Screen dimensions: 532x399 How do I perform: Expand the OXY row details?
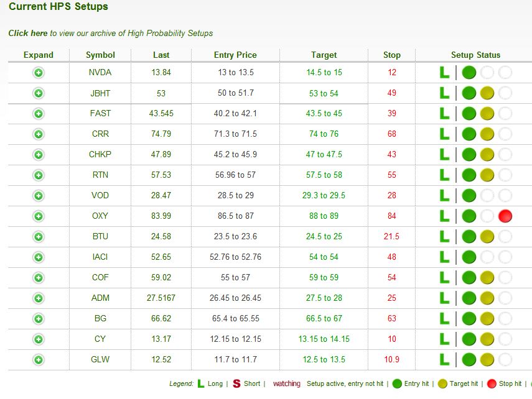(39, 216)
